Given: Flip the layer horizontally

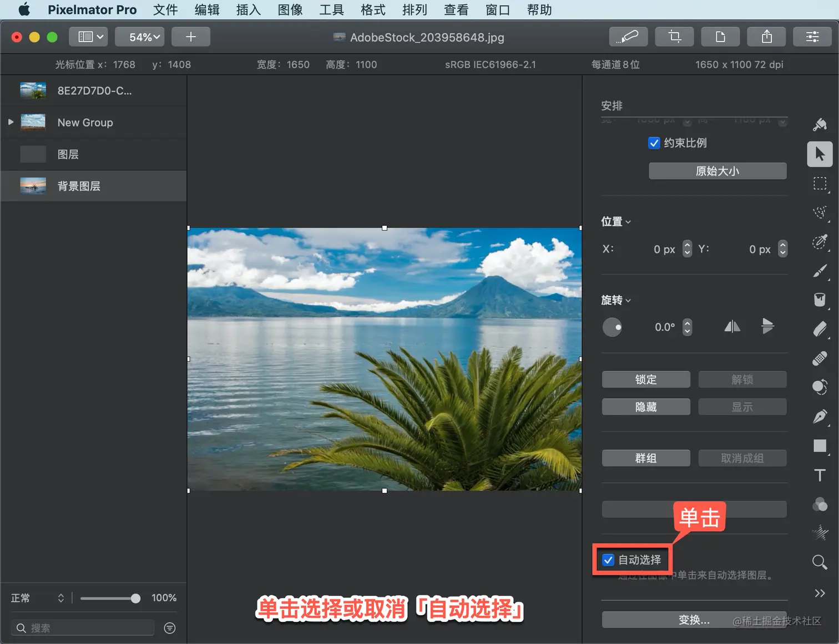Looking at the screenshot, I should click(732, 327).
